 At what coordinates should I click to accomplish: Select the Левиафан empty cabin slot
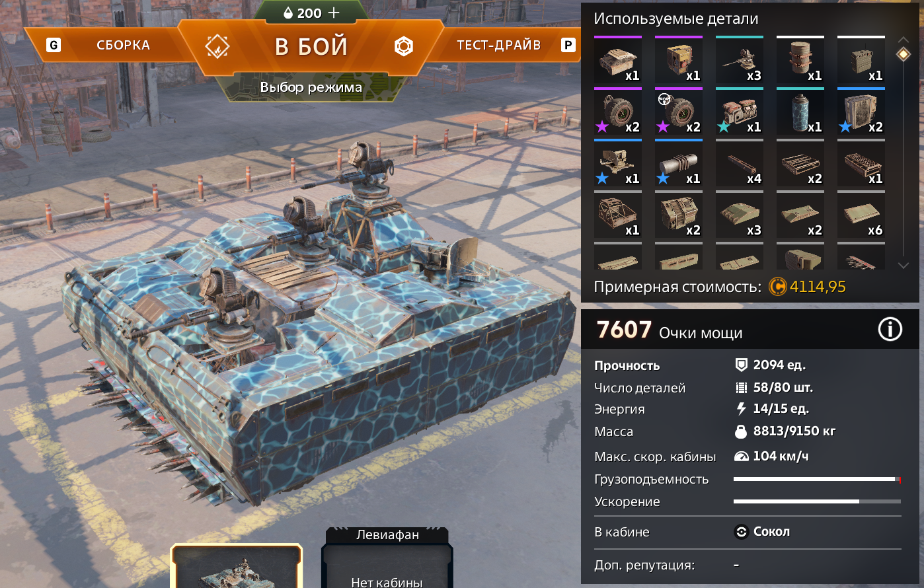[387, 558]
